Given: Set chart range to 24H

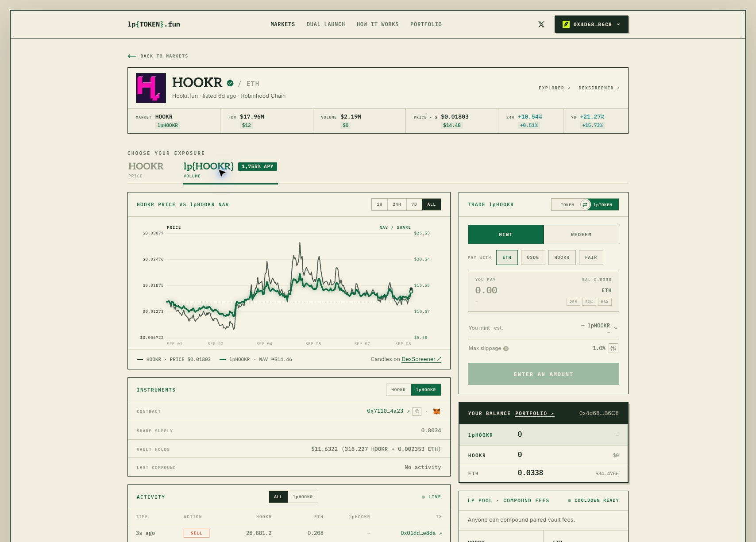Looking at the screenshot, I should click(x=397, y=204).
